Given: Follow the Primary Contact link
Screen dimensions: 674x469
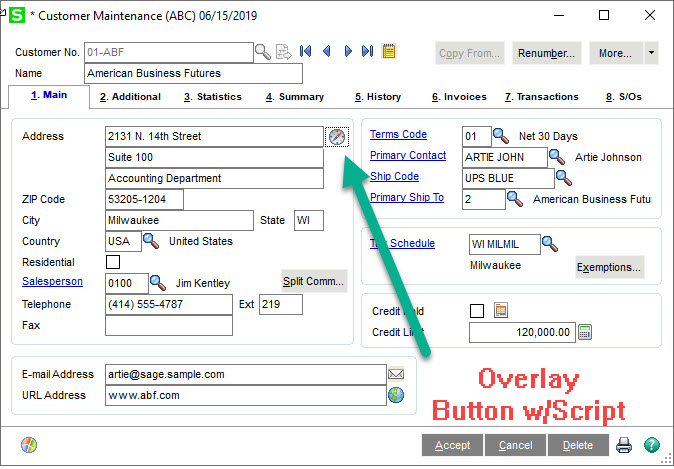Looking at the screenshot, I should coord(408,155).
